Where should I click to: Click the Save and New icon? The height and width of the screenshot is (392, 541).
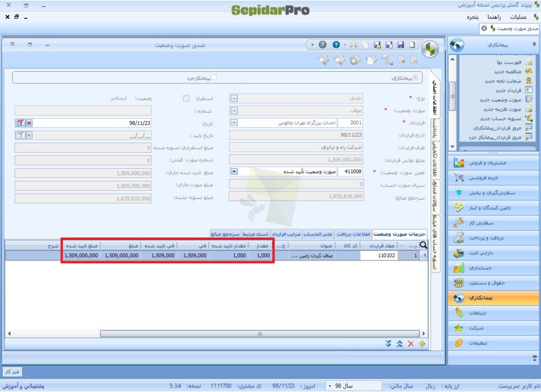(x=389, y=45)
